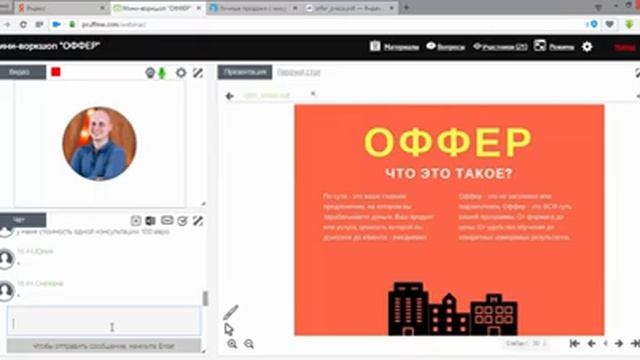This screenshot has height=360, width=640.
Task: Jump to the first slide
Action: (575, 343)
